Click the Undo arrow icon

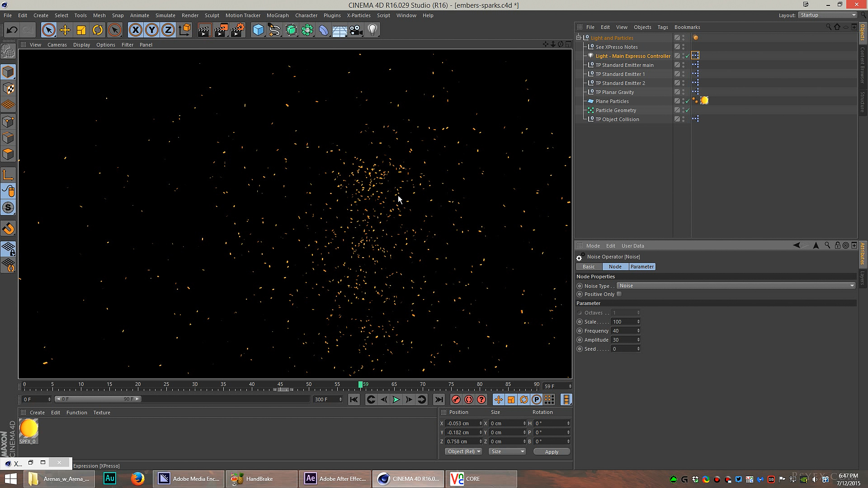12,30
